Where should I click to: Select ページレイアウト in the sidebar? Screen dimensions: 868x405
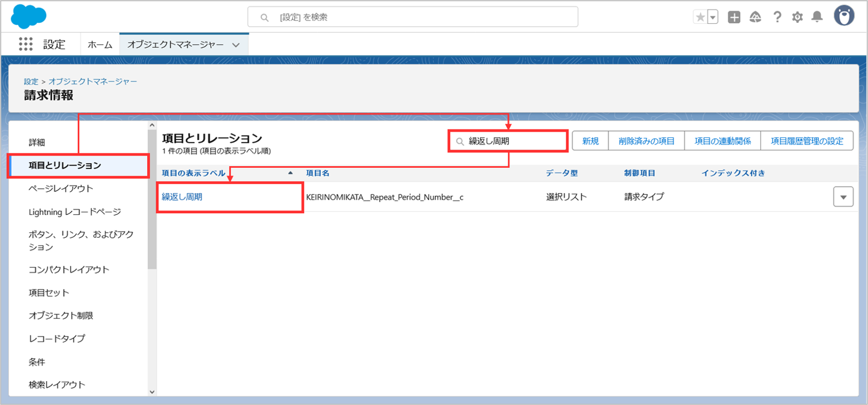click(x=61, y=188)
